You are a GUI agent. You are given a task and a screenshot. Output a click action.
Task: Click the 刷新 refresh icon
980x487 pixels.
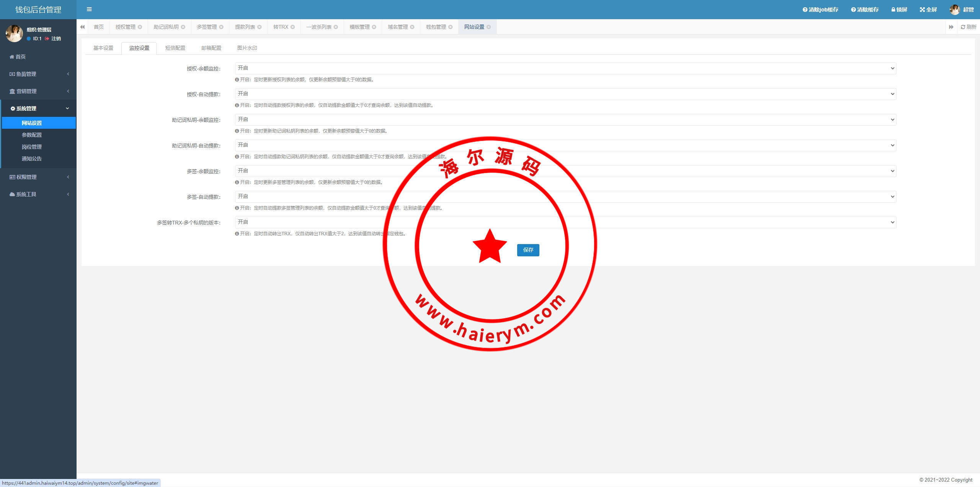pyautogui.click(x=963, y=27)
